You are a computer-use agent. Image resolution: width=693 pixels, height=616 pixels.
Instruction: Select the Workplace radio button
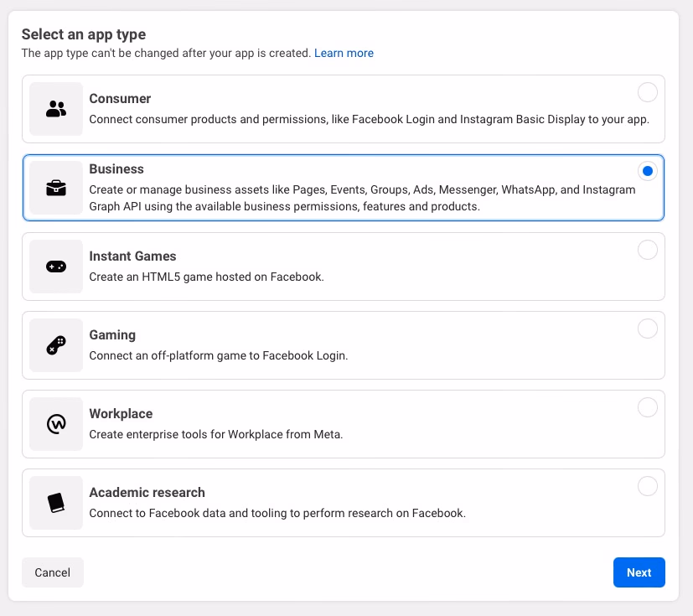click(x=647, y=407)
